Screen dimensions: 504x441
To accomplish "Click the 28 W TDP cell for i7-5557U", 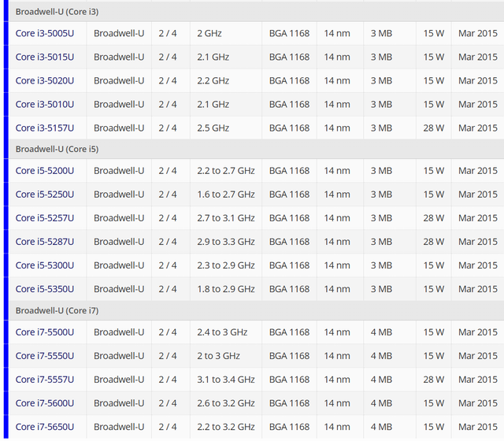I will (434, 380).
